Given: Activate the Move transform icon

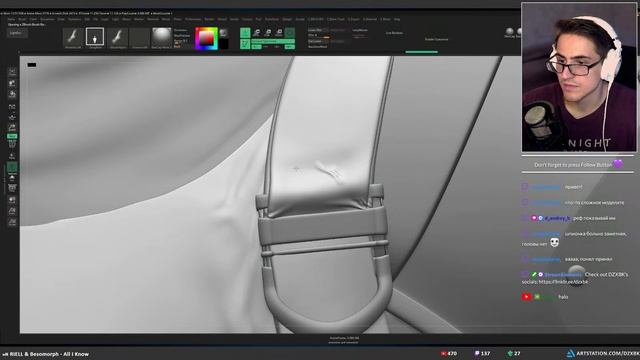Looking at the screenshot, I should 257,33.
